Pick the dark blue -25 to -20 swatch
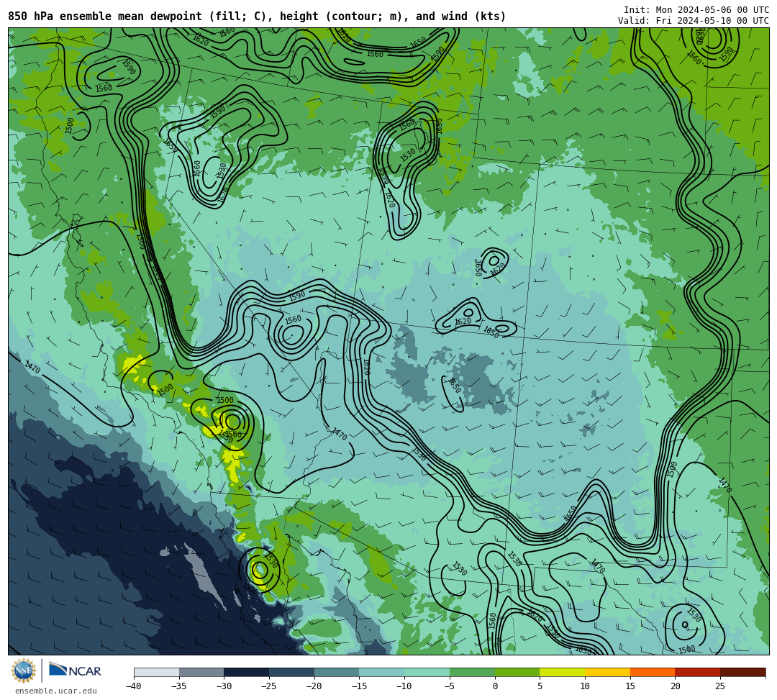The width and height of the screenshot is (777, 700). (x=292, y=672)
